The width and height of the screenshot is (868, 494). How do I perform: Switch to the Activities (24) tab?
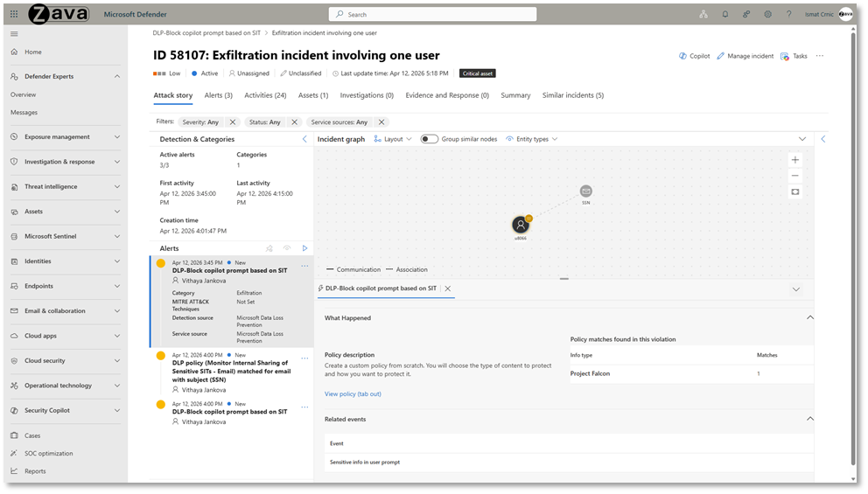pyautogui.click(x=265, y=95)
